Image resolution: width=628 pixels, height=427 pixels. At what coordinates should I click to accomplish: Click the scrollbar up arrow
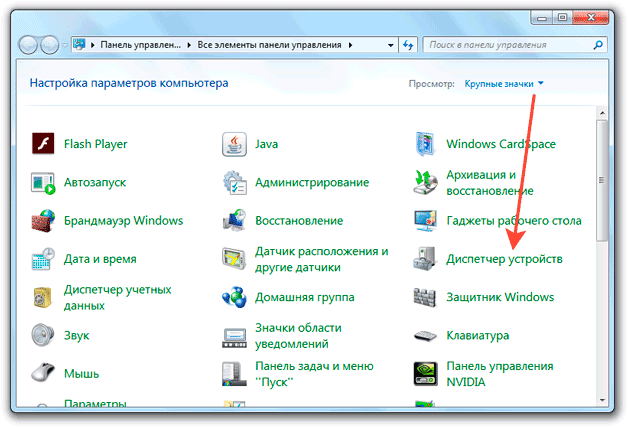602,113
